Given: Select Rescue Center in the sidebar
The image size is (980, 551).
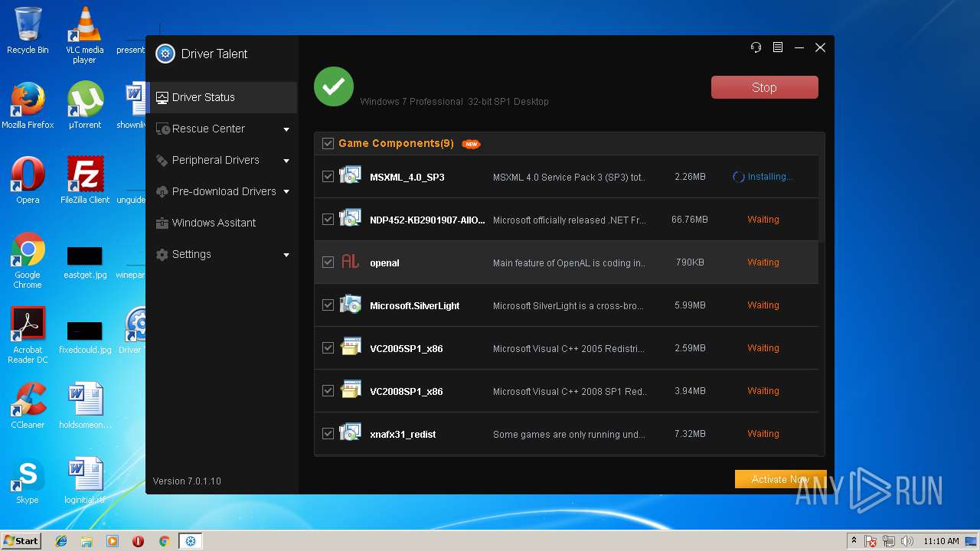Looking at the screenshot, I should point(221,129).
